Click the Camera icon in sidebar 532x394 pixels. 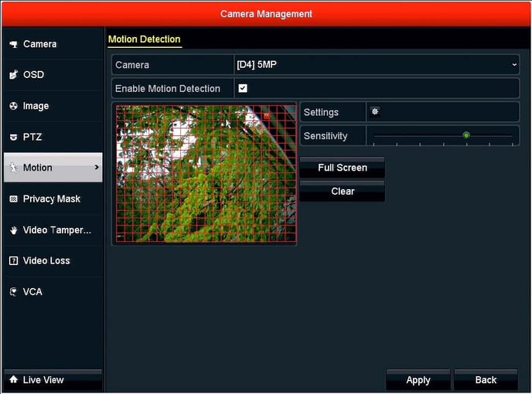pos(13,45)
